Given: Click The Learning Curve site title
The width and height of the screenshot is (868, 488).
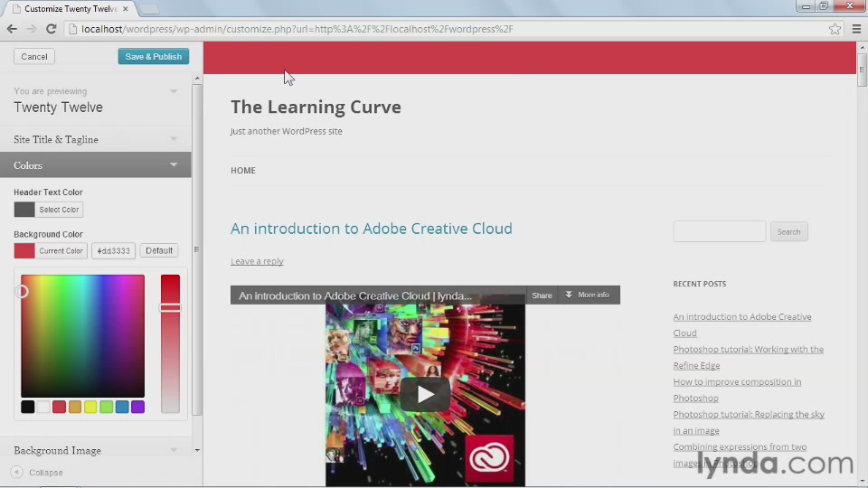Looking at the screenshot, I should click(x=316, y=107).
